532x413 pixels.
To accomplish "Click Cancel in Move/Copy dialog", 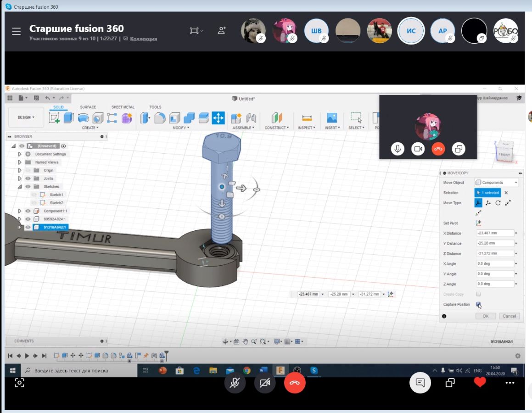I will coord(509,316).
